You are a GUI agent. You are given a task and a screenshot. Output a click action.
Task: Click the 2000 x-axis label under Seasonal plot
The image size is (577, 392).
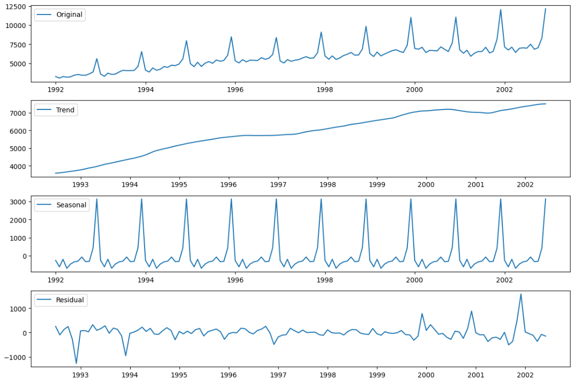point(415,280)
